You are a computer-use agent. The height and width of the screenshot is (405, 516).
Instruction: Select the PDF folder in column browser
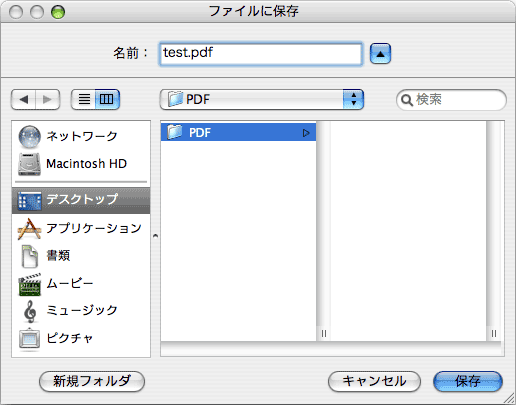[238, 132]
